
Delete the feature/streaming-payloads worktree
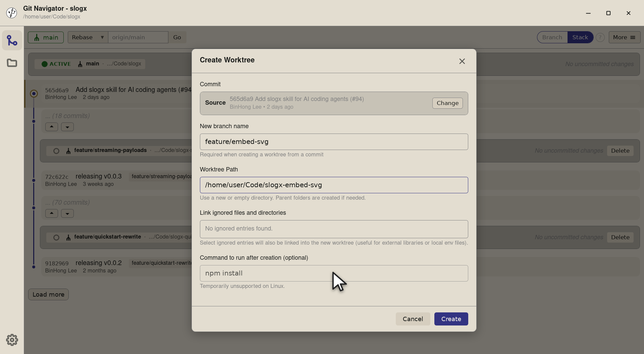620,151
